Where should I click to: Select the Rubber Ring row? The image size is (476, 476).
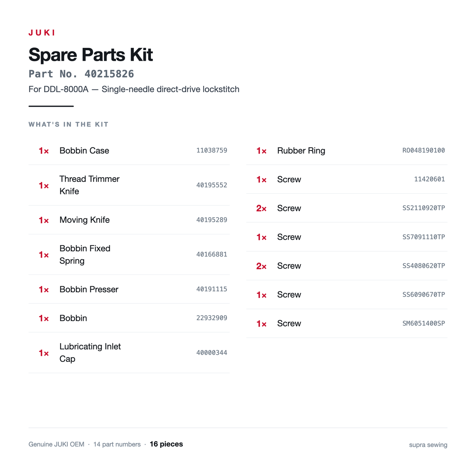click(347, 151)
